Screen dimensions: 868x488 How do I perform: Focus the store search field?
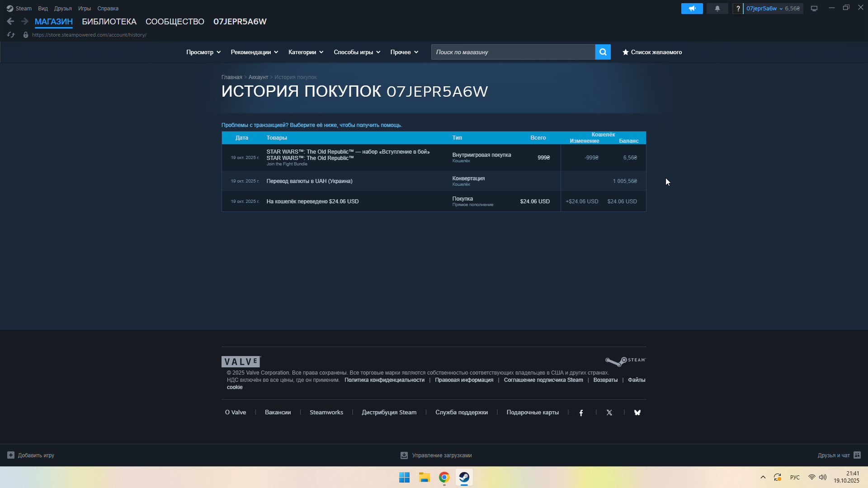point(513,52)
